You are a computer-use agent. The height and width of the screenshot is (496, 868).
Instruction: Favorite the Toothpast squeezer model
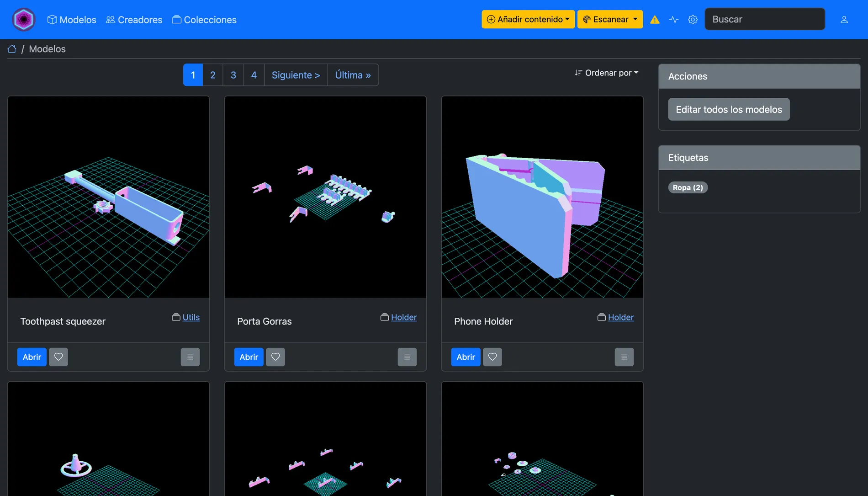coord(58,357)
